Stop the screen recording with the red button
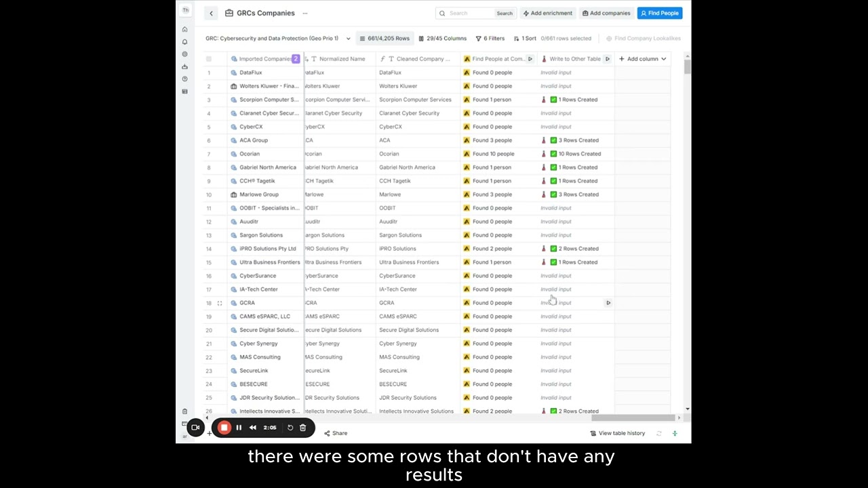 click(x=224, y=428)
